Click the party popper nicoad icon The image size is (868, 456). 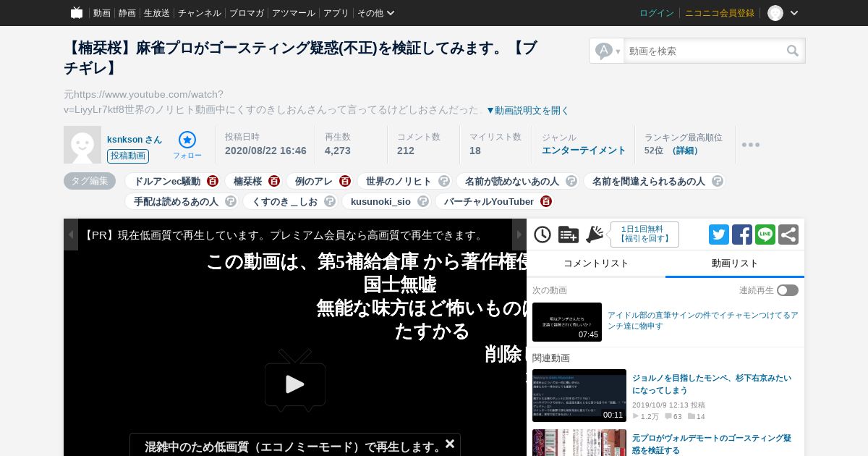[x=595, y=234]
